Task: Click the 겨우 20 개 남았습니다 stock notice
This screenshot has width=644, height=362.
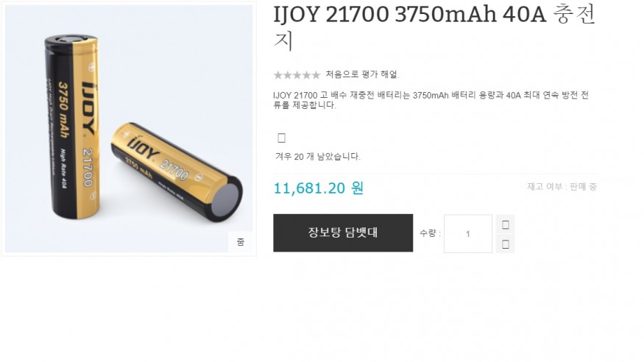Action: pos(317,157)
